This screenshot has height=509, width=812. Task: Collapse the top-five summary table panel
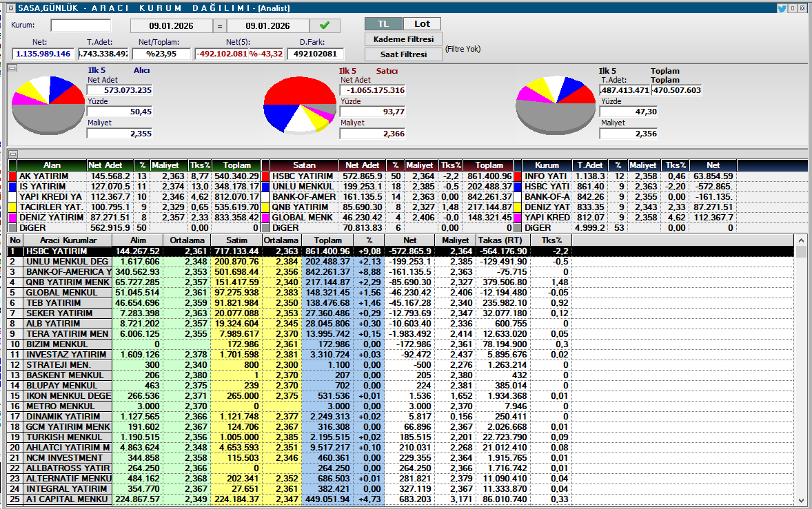[12, 154]
